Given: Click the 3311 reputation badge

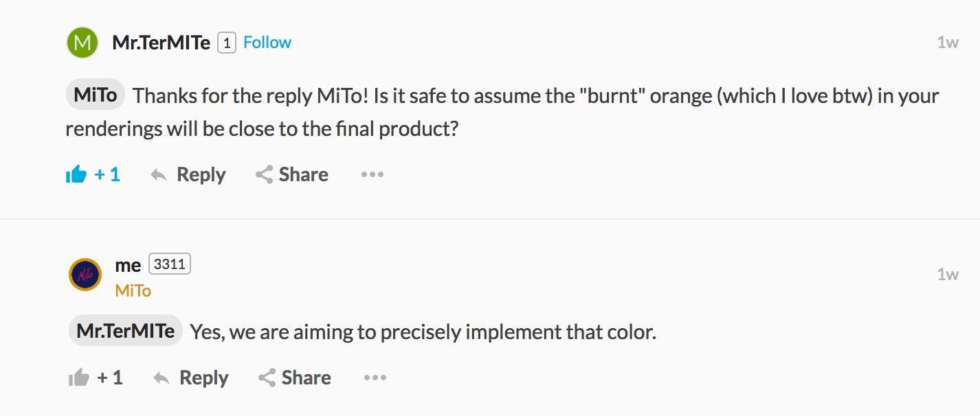Looking at the screenshot, I should 170,264.
